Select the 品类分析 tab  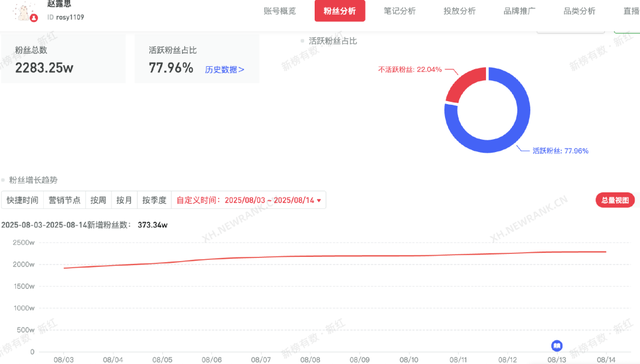click(579, 11)
